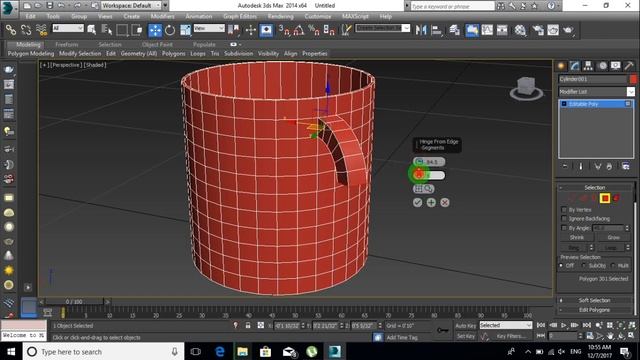Image resolution: width=640 pixels, height=360 pixels.
Task: Open the Create Selection Set dropdown
Action: (383, 28)
